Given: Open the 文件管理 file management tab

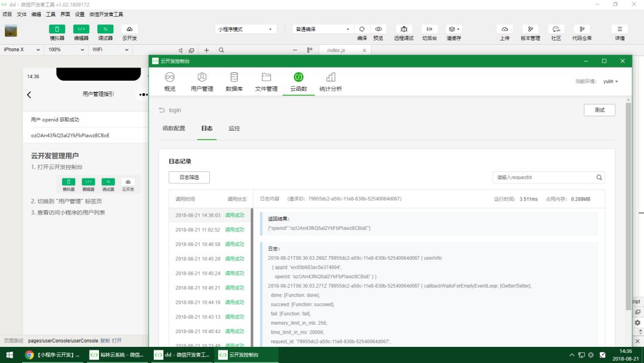Looking at the screenshot, I should click(266, 82).
